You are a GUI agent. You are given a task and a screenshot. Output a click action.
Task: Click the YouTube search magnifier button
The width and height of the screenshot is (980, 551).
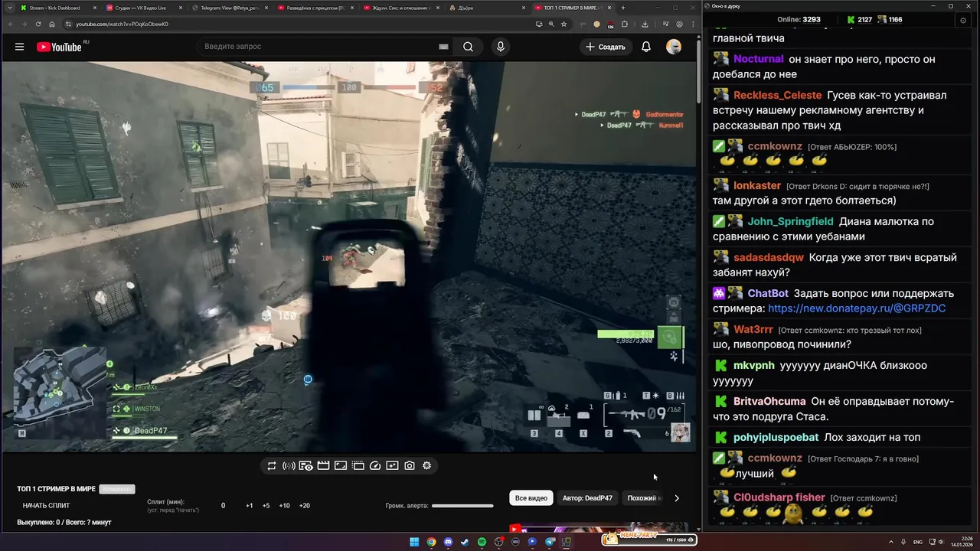(x=468, y=47)
